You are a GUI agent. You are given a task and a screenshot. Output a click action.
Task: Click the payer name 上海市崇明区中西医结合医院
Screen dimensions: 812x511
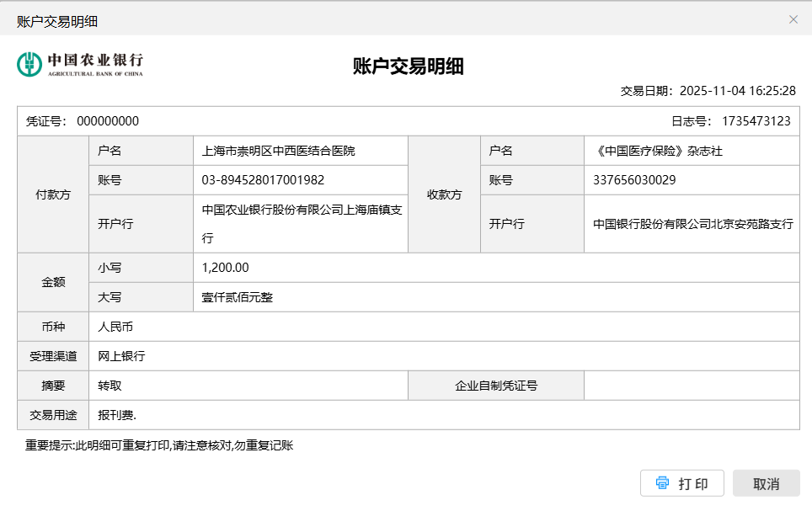click(279, 152)
